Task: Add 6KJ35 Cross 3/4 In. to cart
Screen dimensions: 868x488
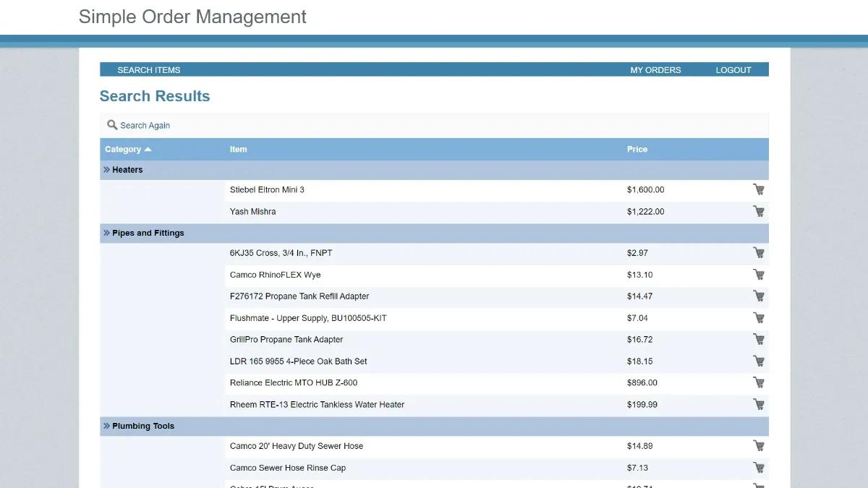Action: coord(758,253)
